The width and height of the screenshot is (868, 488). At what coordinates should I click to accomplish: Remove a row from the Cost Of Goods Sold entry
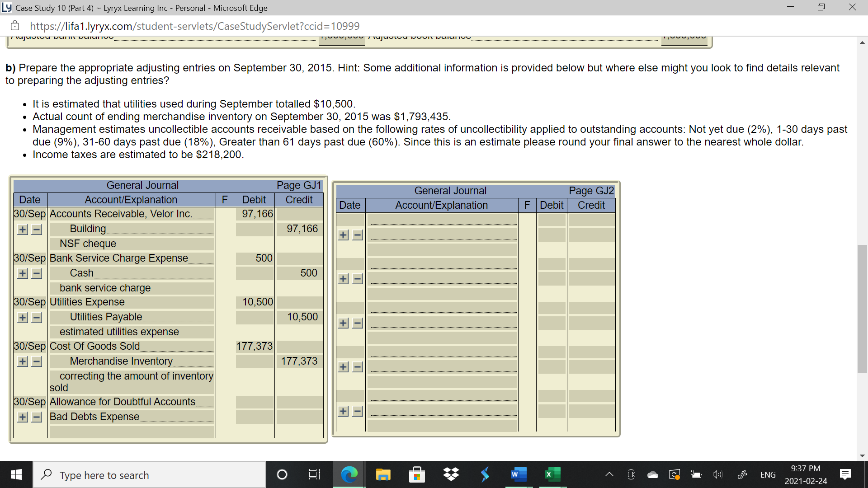point(36,361)
